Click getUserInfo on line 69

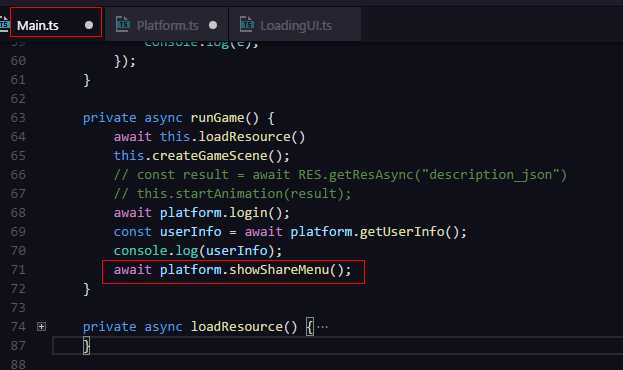pos(402,232)
